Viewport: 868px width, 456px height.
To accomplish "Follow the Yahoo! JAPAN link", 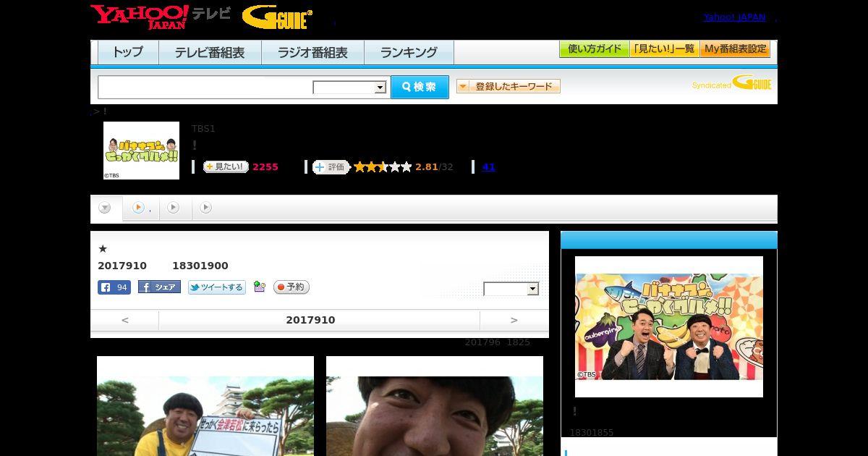I will 734,17.
